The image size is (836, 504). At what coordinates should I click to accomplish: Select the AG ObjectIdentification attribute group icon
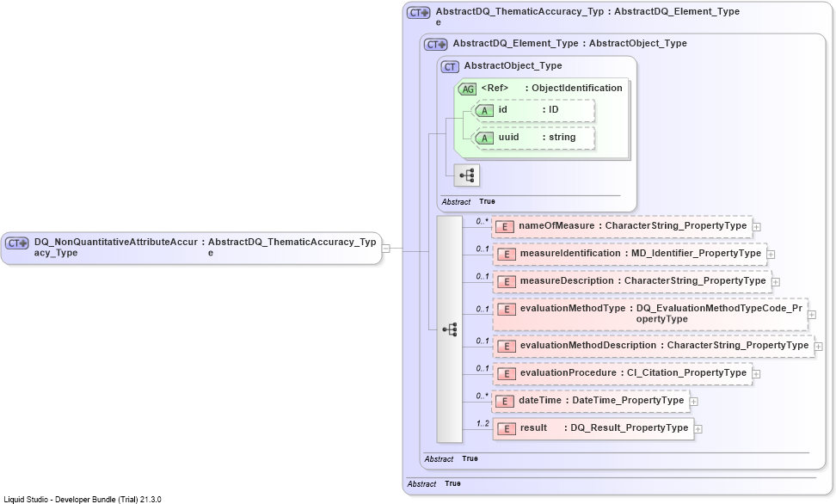468,89
